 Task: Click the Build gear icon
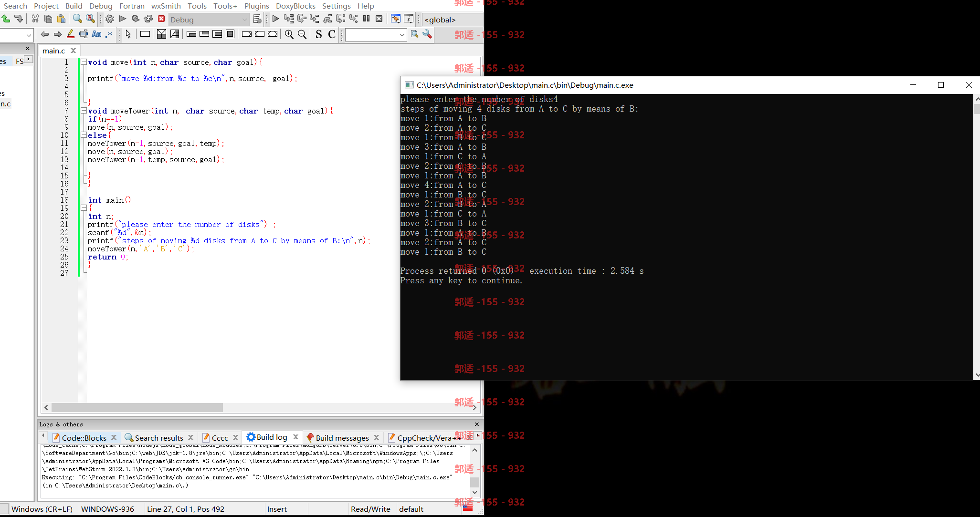pos(110,19)
